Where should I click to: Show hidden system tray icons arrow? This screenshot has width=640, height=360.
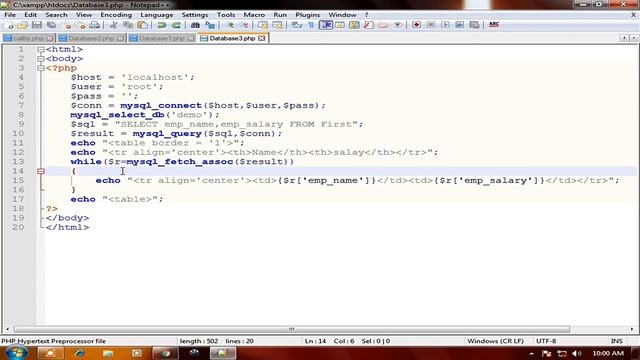(x=531, y=353)
